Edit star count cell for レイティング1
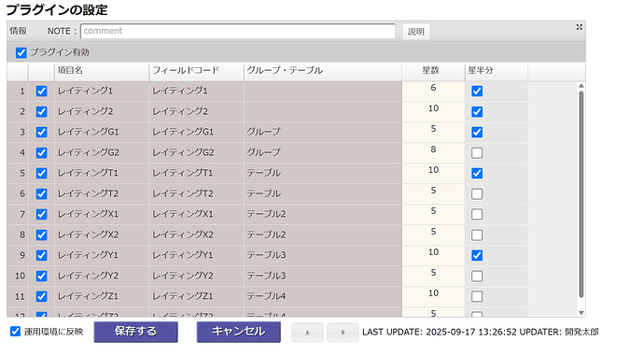The image size is (644, 356). 433,91
